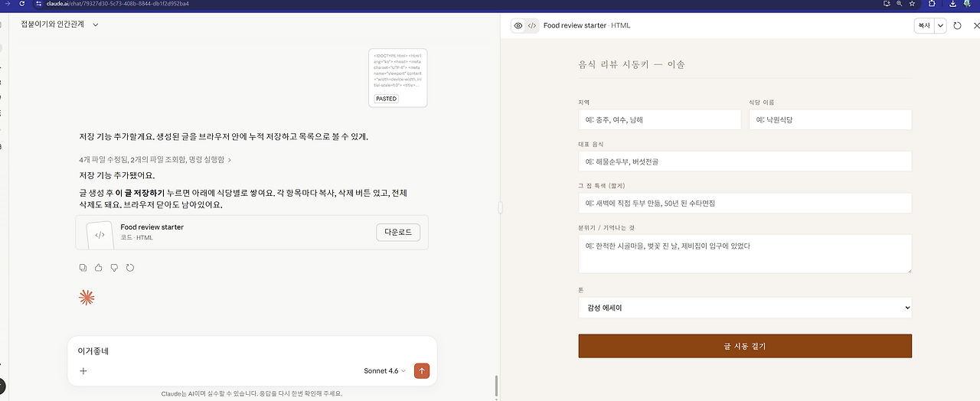
Task: Close the artifact panel
Action: (x=975, y=26)
